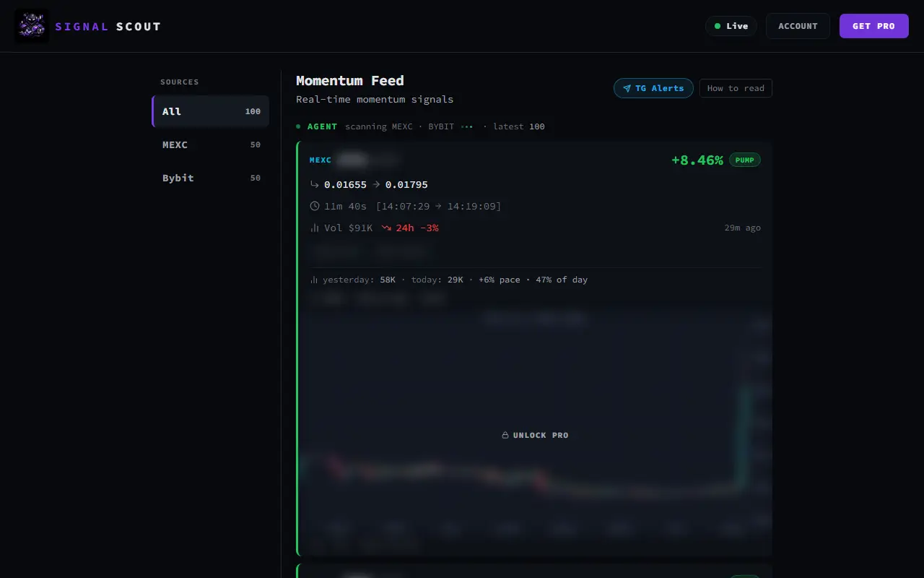Click the MEXC exchange label on the card
Viewport: 924px width, 578px height.
[321, 160]
